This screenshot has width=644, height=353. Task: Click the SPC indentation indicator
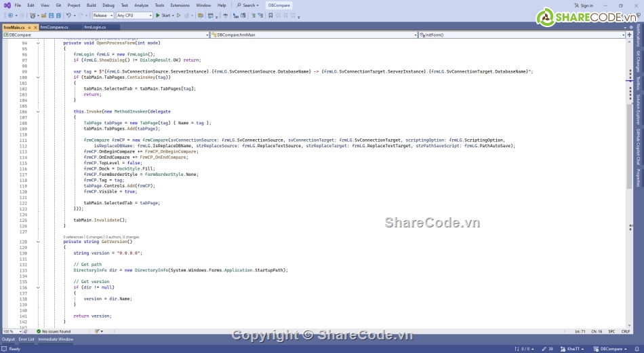(x=611, y=331)
